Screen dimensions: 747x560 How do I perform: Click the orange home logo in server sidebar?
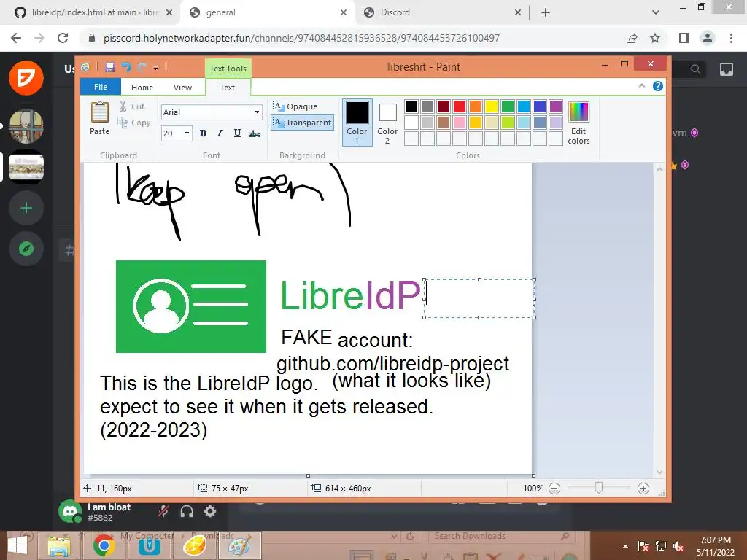26,77
